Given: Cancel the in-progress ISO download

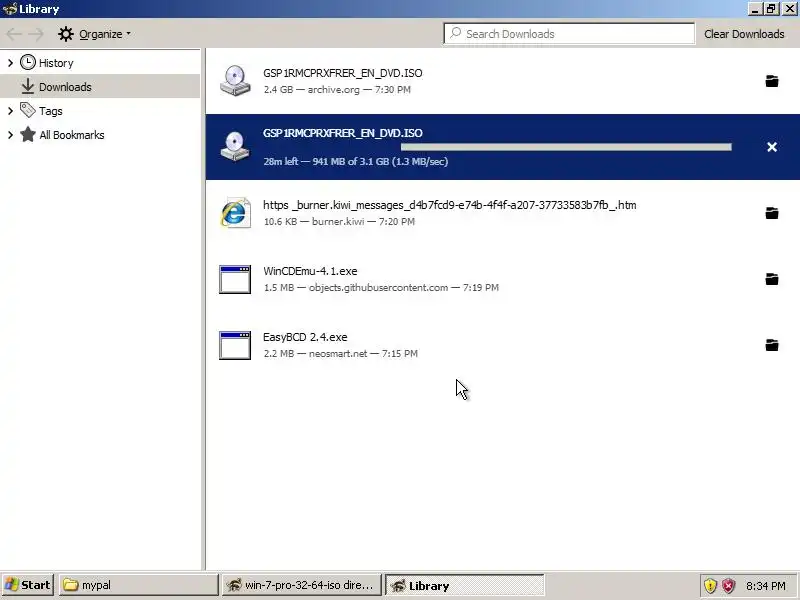Looking at the screenshot, I should [772, 147].
